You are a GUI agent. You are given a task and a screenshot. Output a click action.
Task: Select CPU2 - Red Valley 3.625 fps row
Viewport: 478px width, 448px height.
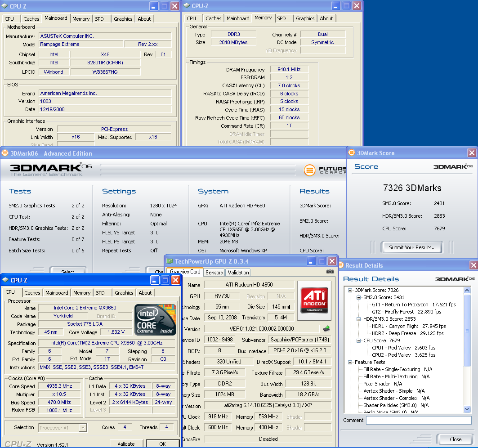tap(404, 355)
